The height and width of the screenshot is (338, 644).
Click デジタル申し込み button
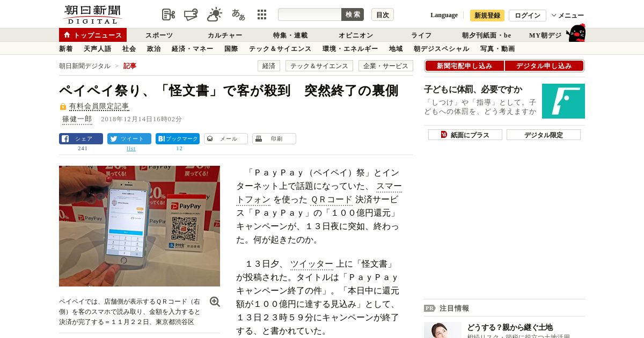click(544, 66)
